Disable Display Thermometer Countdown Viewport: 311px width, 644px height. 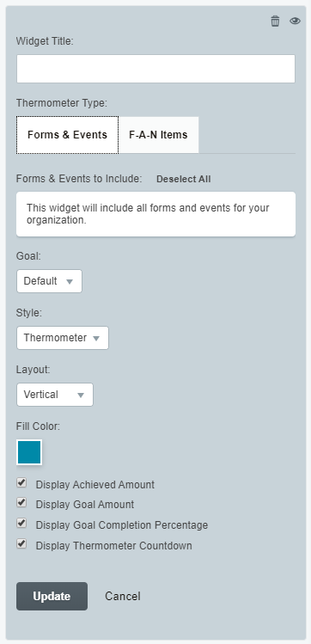(21, 543)
